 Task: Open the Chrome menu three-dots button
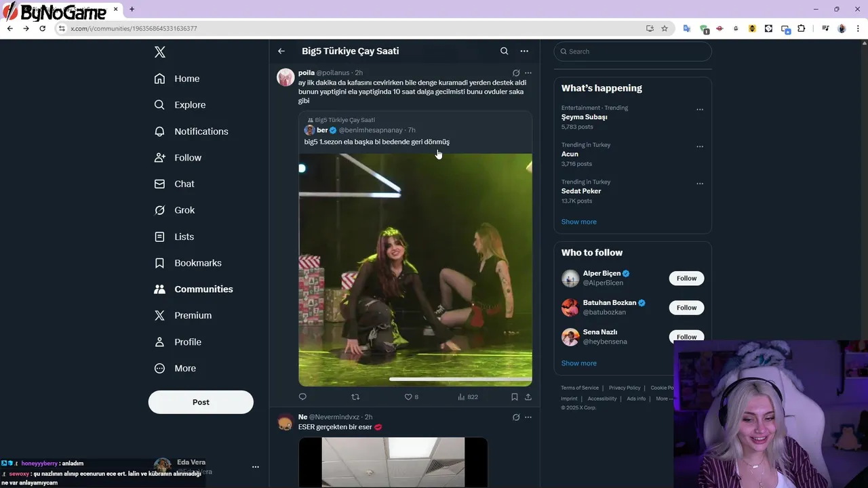coord(858,28)
